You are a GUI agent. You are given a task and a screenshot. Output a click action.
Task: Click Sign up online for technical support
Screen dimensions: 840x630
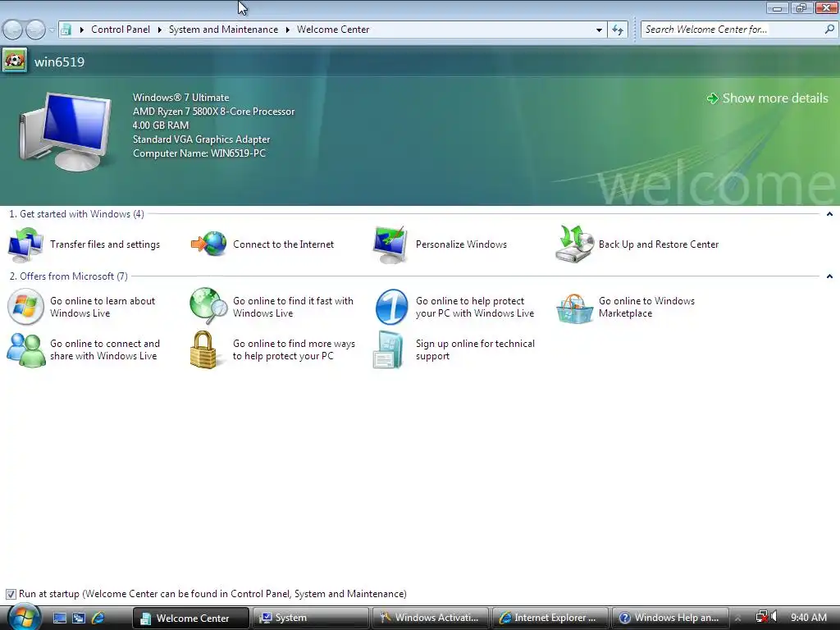[475, 349]
